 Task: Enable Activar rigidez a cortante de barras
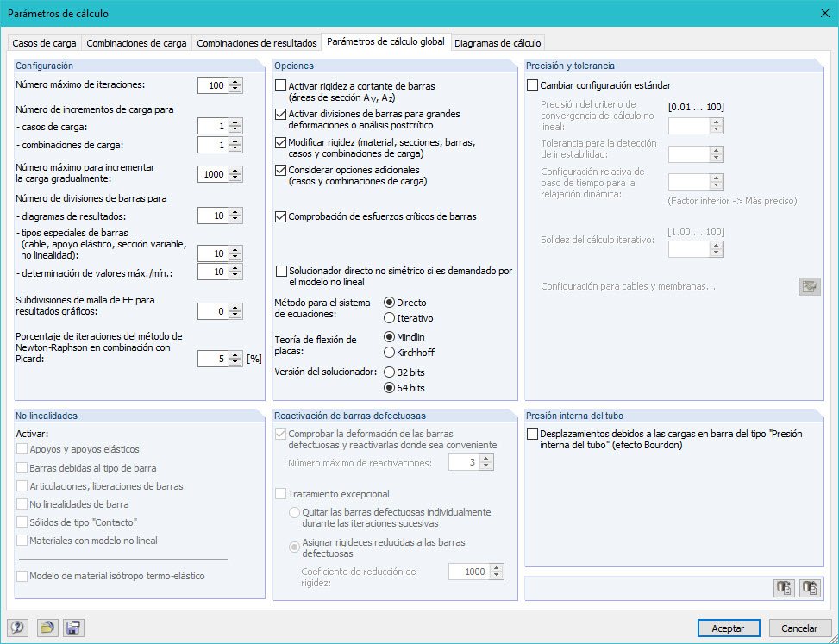click(x=281, y=85)
